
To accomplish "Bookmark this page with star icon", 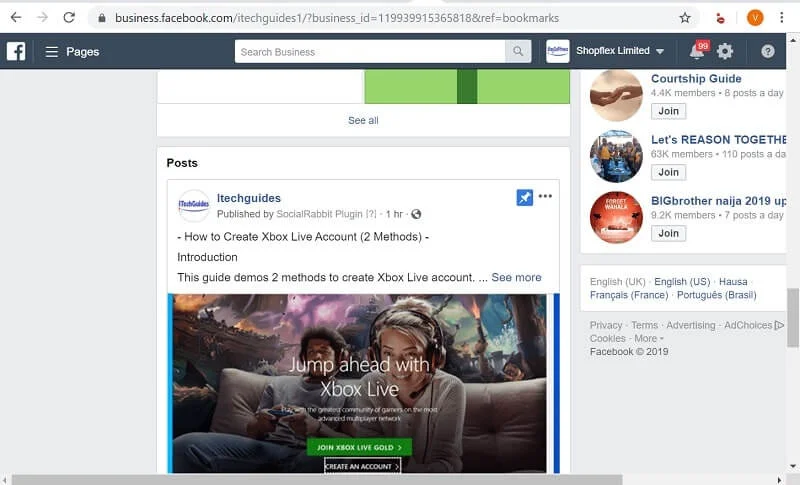I will (685, 17).
